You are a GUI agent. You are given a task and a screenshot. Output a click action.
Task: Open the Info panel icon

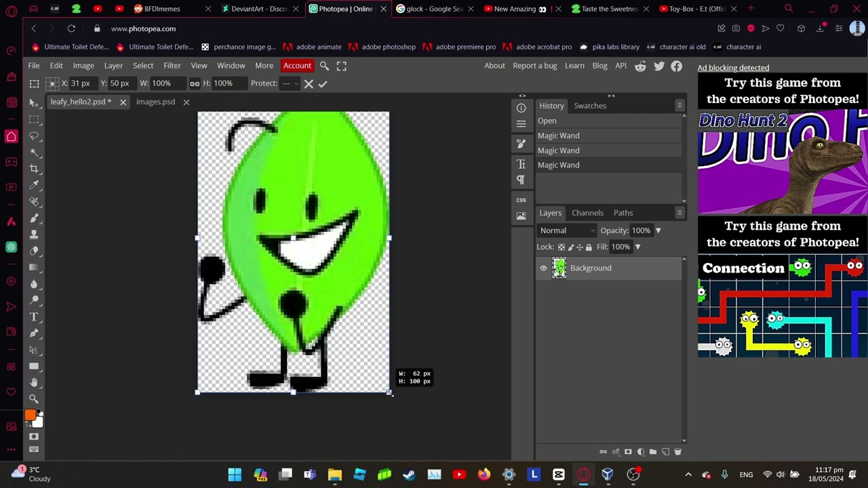point(521,108)
